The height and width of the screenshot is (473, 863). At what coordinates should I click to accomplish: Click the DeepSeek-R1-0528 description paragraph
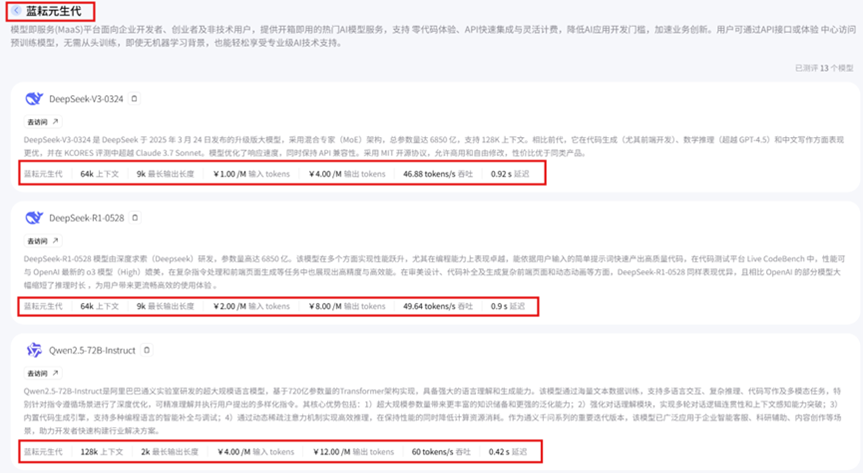(x=434, y=271)
